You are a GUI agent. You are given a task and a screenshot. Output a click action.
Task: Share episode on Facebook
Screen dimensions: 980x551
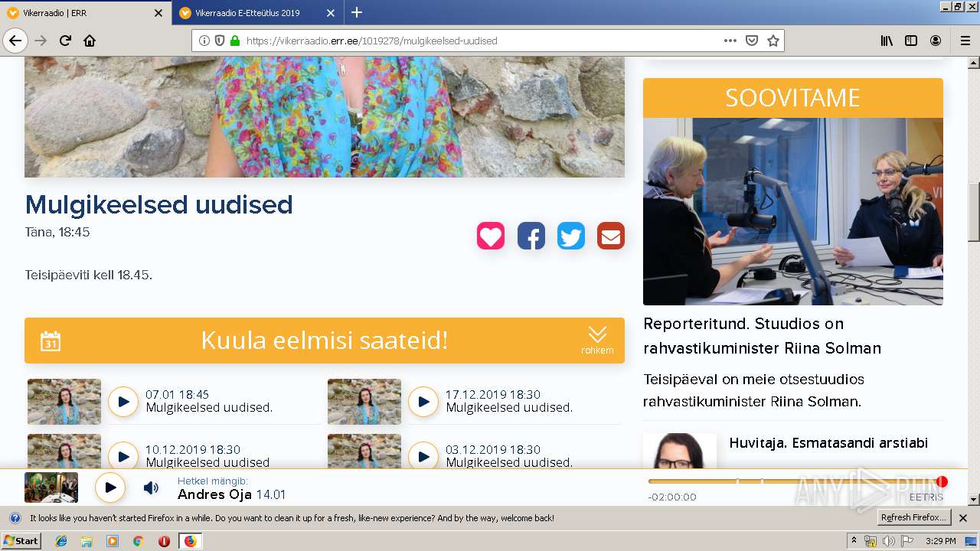pos(531,236)
